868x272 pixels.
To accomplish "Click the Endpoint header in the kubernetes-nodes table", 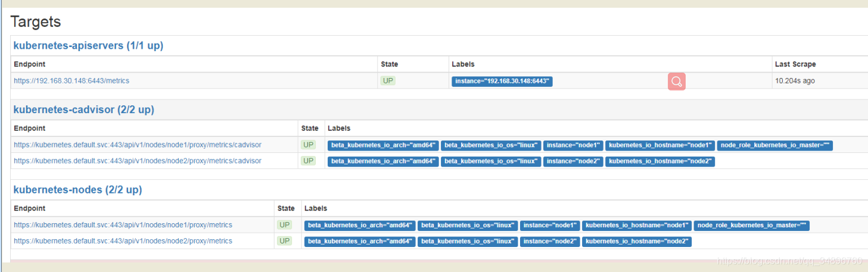I will (30, 208).
